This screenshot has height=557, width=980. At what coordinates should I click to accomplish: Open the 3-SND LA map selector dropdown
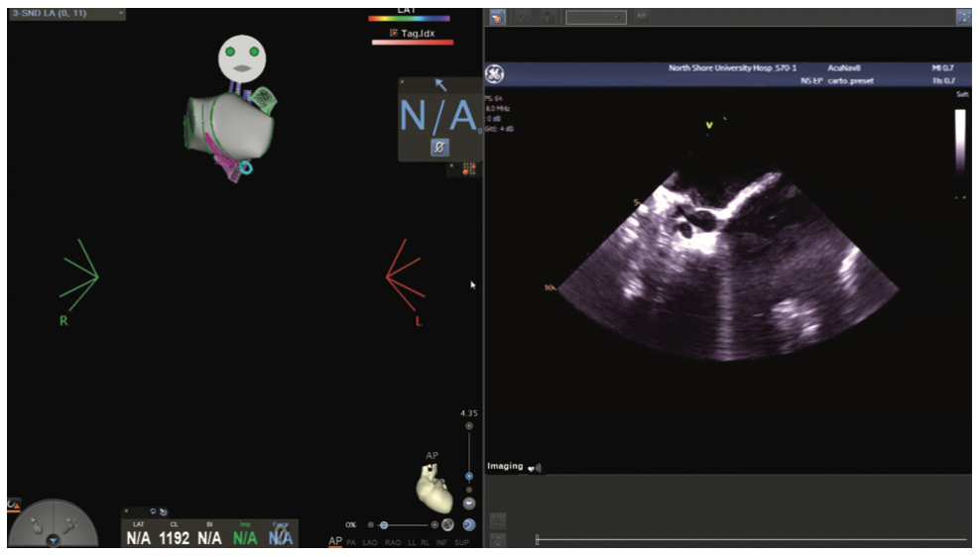click(x=66, y=13)
